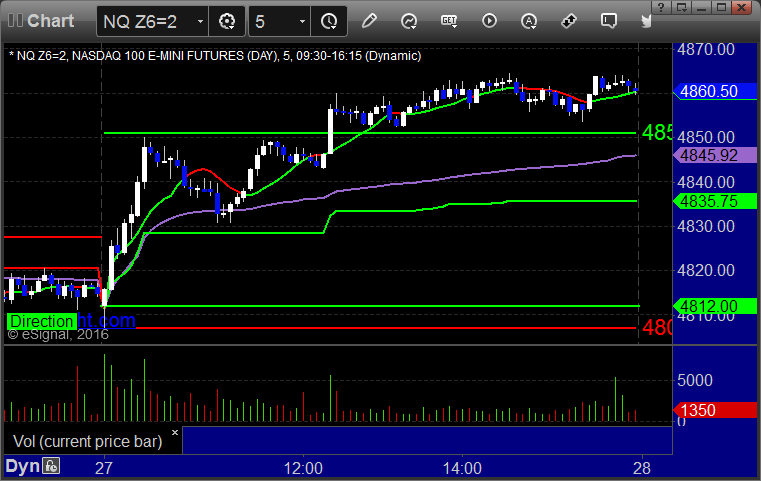
Task: Click the Vol (current price bar) label
Action: (x=87, y=442)
